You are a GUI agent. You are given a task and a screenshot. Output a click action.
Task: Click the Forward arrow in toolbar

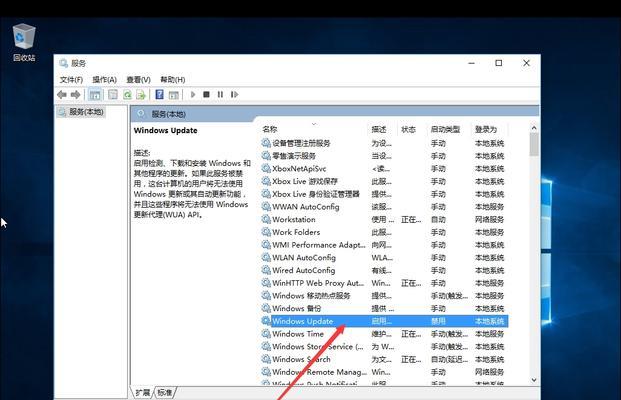[75, 95]
